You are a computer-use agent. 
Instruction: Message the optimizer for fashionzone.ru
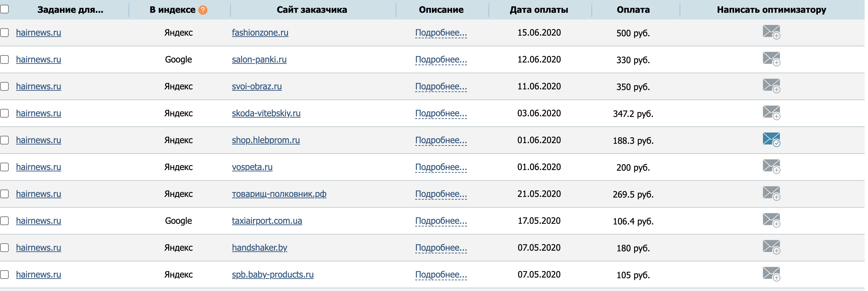point(771,32)
